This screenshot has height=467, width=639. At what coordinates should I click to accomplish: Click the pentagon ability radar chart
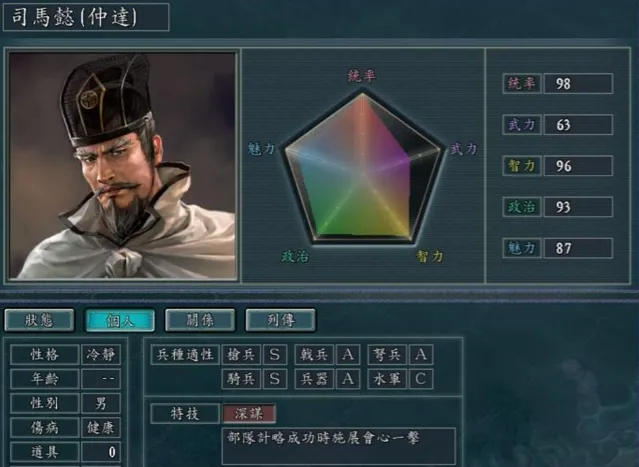click(x=363, y=168)
